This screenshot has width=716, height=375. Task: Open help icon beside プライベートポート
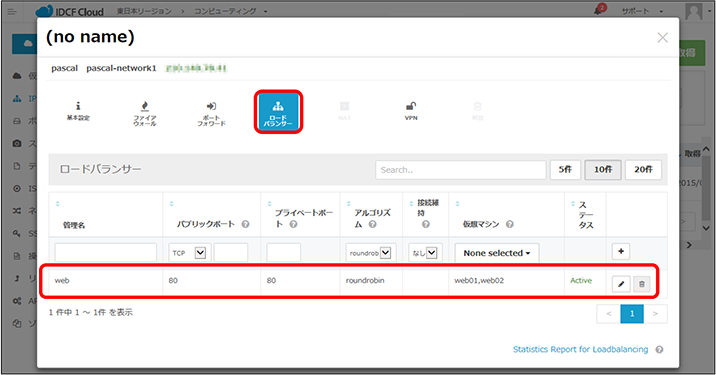294,224
